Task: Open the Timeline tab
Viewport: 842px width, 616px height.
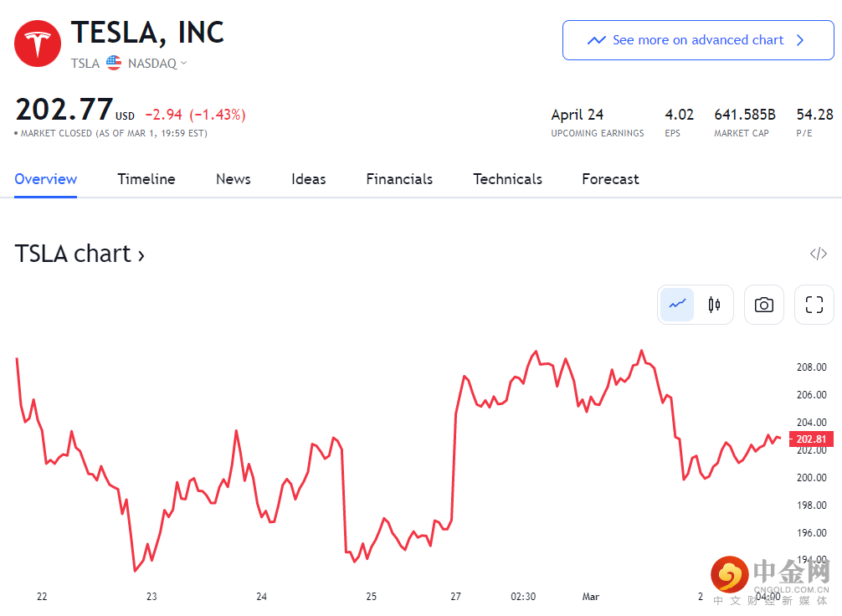Action: pyautogui.click(x=146, y=179)
